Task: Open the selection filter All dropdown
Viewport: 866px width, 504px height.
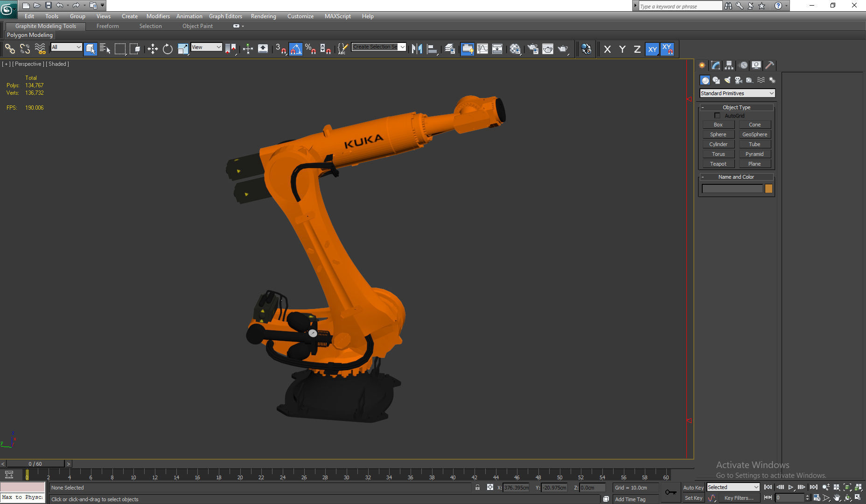Action: click(x=66, y=47)
